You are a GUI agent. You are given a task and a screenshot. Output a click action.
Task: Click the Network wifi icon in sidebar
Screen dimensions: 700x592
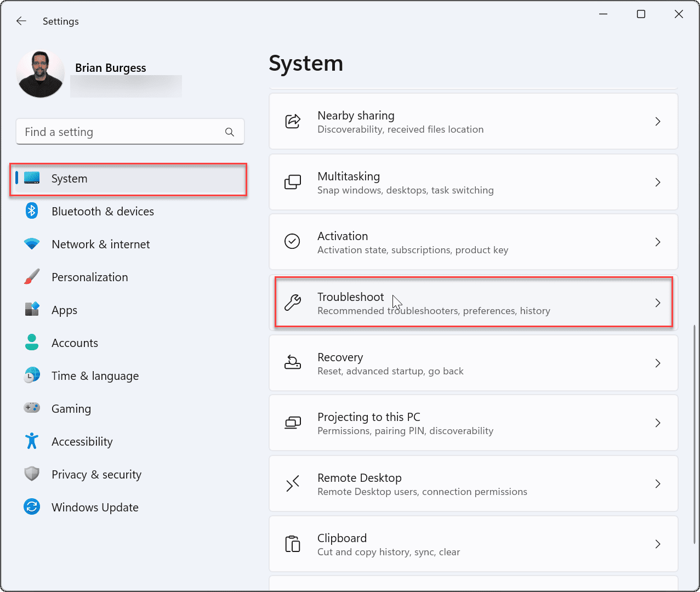point(32,244)
